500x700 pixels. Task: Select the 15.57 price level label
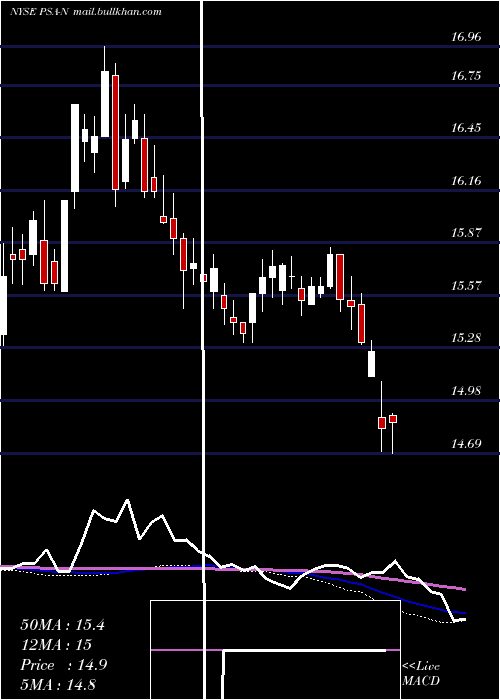pos(466,285)
